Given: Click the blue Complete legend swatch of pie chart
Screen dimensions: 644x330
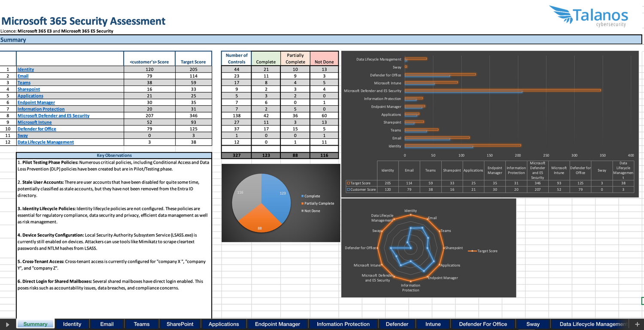Looking at the screenshot, I should 302,196.
